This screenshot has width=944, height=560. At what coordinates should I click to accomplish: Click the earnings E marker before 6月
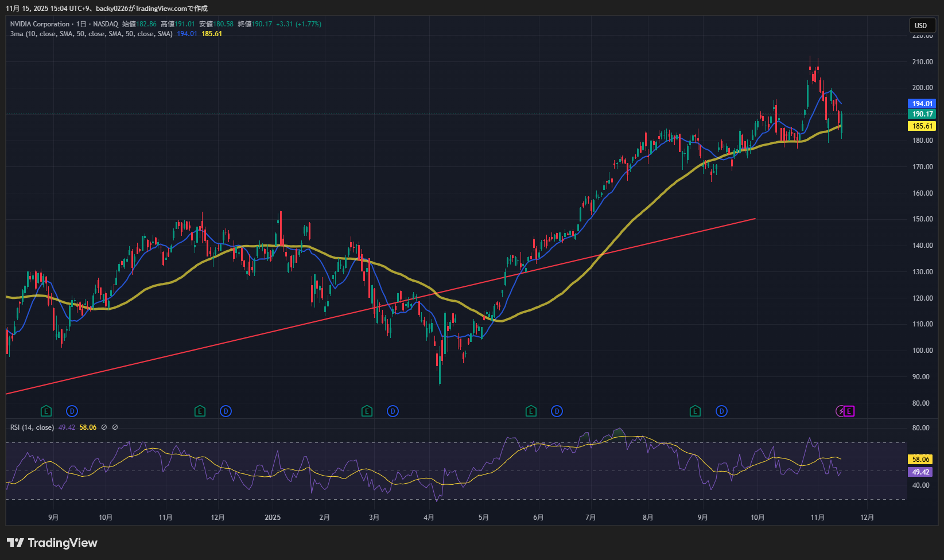click(531, 411)
